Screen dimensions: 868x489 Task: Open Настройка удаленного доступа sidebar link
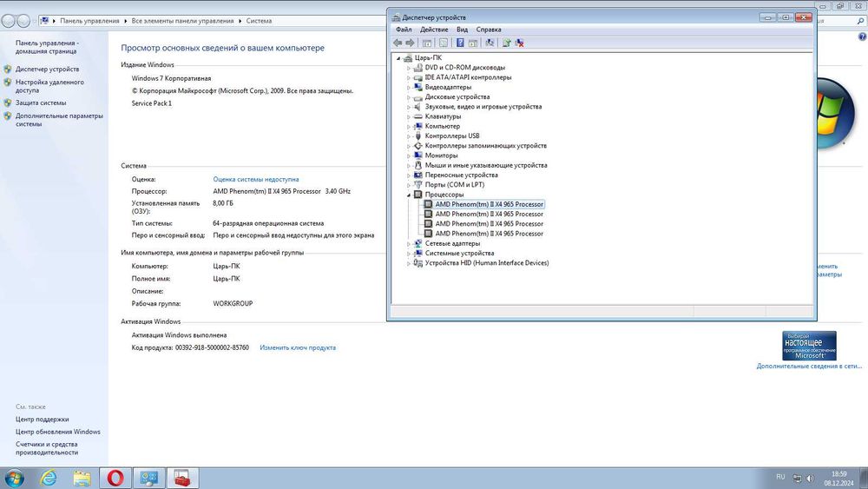[x=49, y=86]
